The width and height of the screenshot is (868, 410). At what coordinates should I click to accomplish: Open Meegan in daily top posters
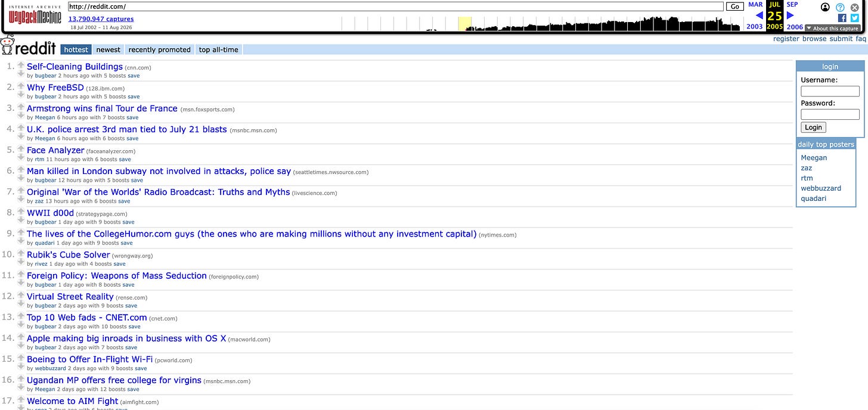coord(814,158)
